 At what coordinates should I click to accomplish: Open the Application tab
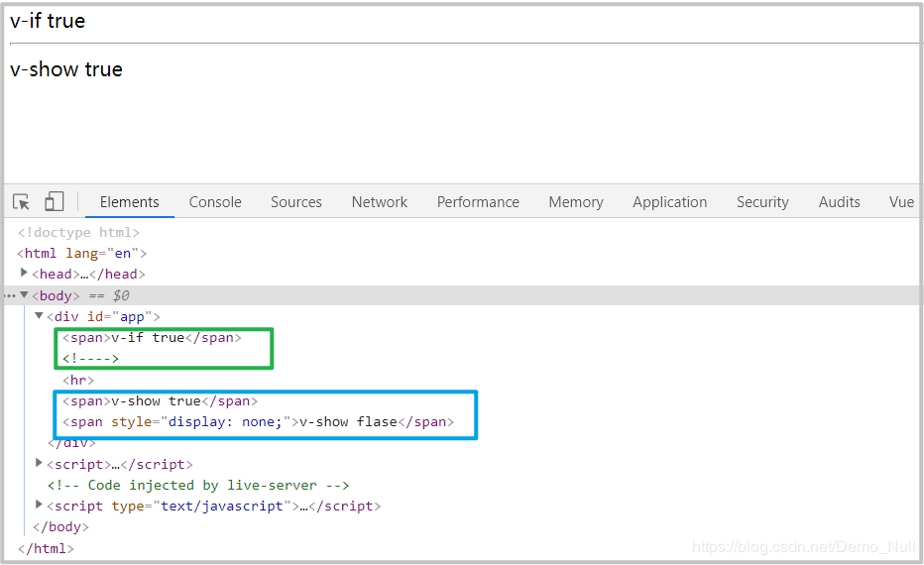[x=670, y=202]
